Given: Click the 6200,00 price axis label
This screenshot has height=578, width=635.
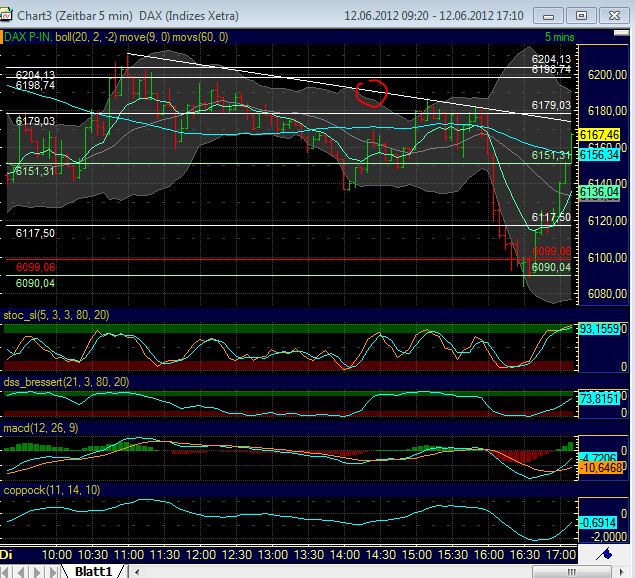Looking at the screenshot, I should tap(607, 75).
